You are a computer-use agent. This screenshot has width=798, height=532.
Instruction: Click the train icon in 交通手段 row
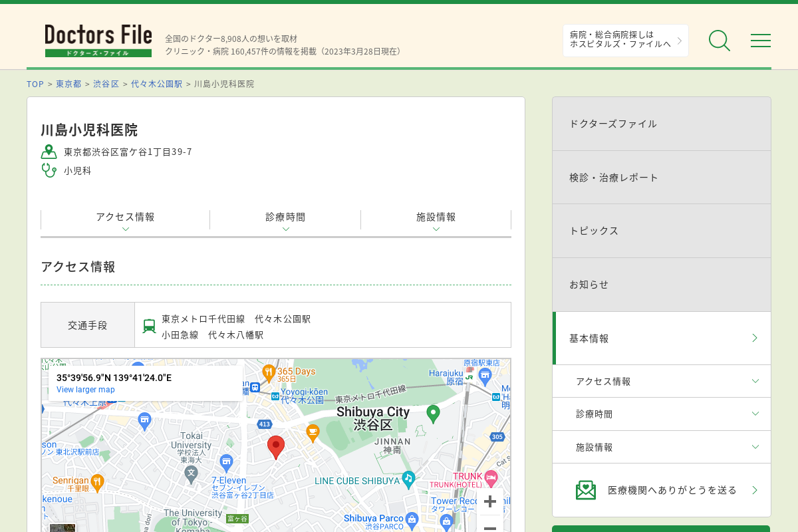(x=150, y=326)
